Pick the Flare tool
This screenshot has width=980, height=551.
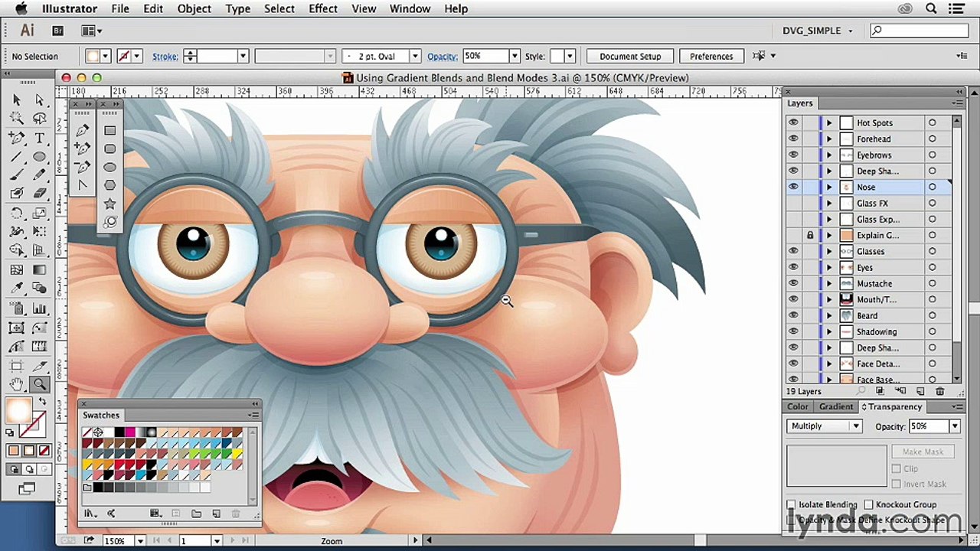[110, 222]
